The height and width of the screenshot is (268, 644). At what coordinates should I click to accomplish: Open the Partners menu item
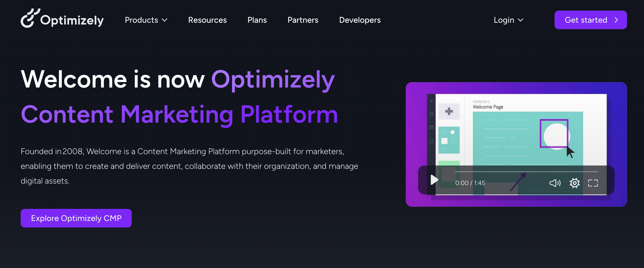[x=303, y=20]
